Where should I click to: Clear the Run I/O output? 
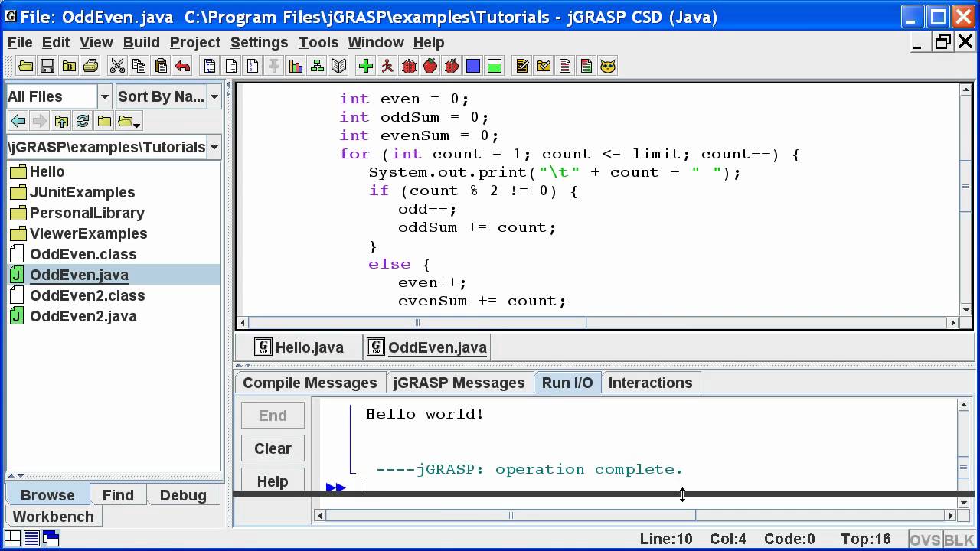273,448
